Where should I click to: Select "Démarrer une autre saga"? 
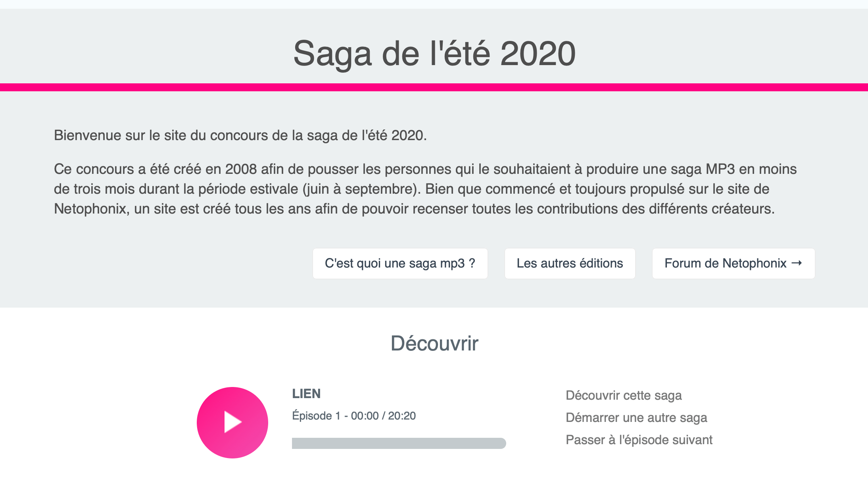pyautogui.click(x=636, y=418)
